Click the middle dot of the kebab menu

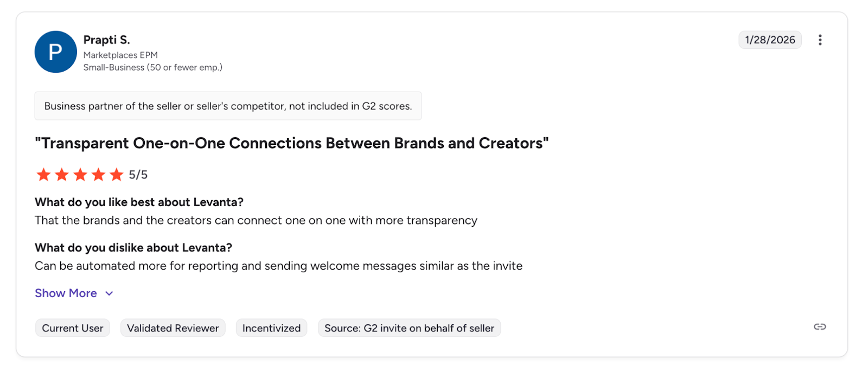pos(820,40)
